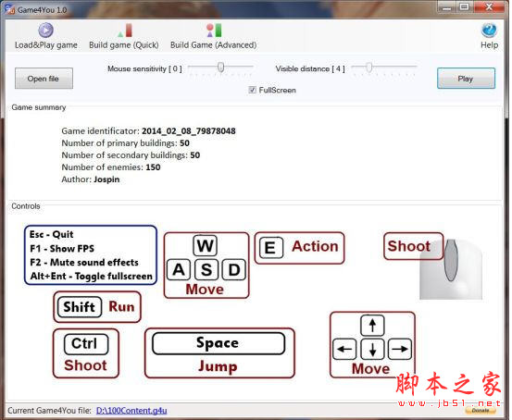
Task: Click the Load&Play game toolbar icon
Action: (46, 31)
